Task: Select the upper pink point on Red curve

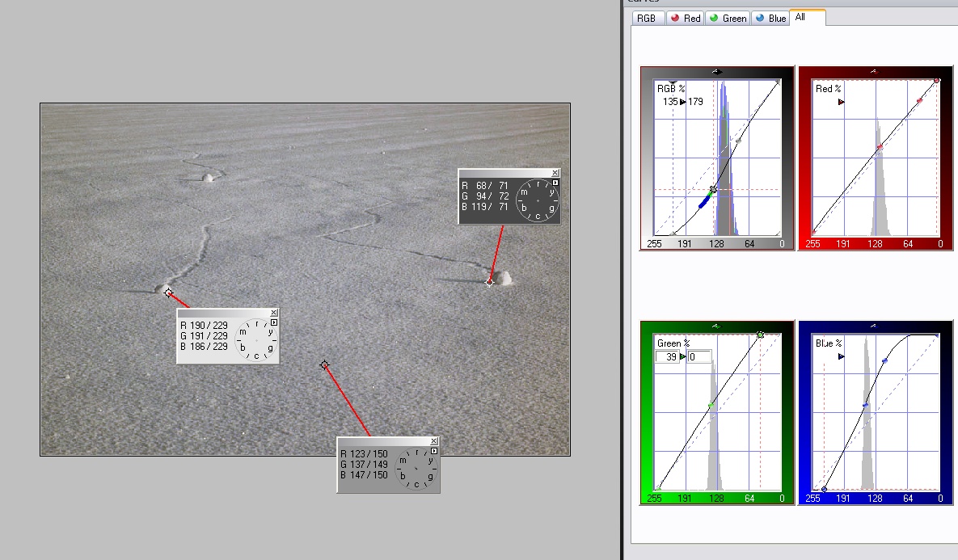Action: 919,101
